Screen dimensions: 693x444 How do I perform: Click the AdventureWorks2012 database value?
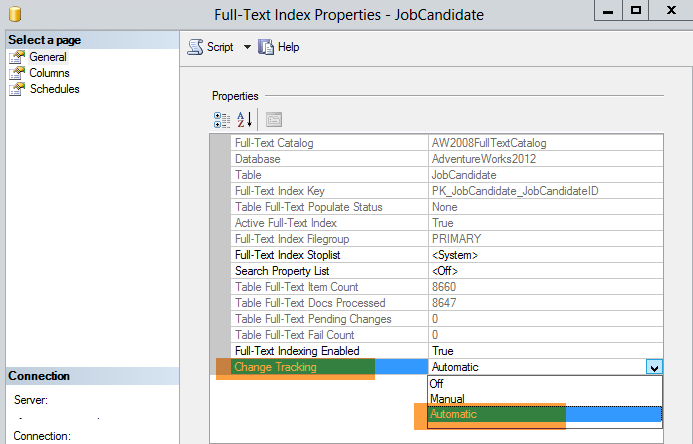(484, 159)
